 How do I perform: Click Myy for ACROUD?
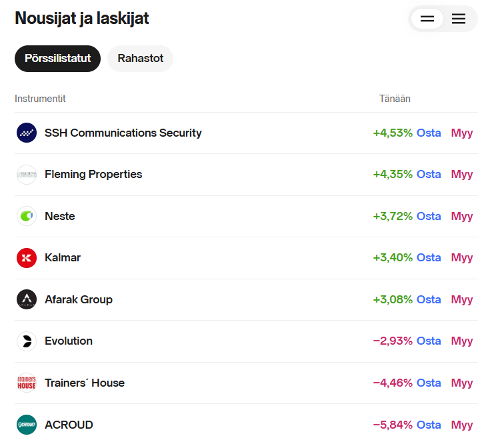(462, 425)
